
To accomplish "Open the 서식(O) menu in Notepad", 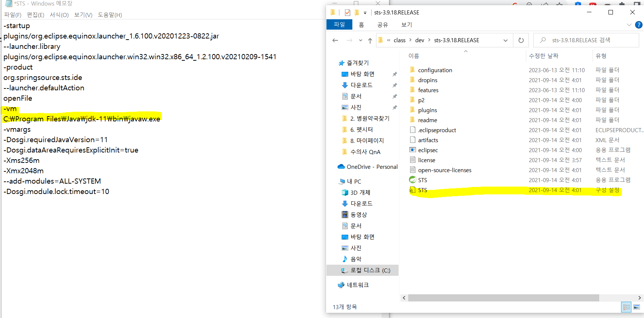I will tap(59, 15).
